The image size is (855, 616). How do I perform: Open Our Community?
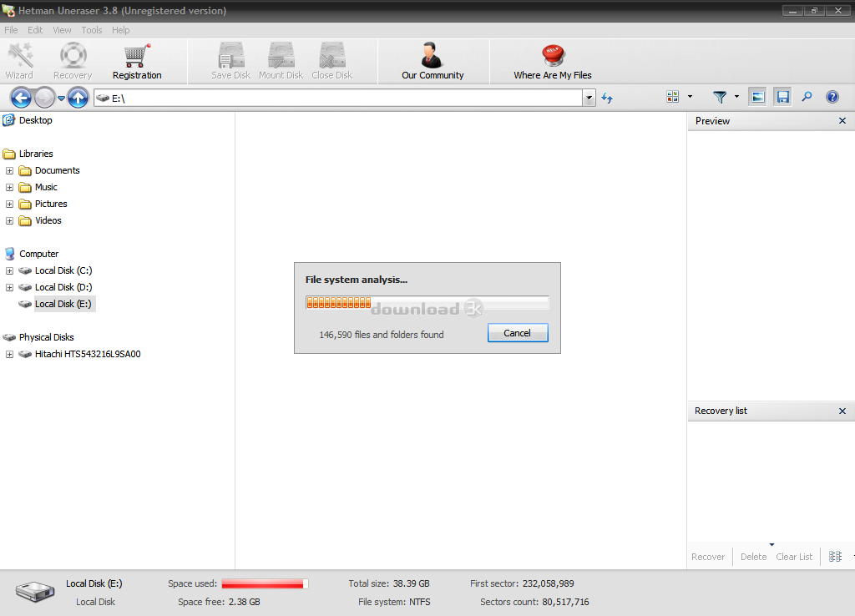pos(433,61)
